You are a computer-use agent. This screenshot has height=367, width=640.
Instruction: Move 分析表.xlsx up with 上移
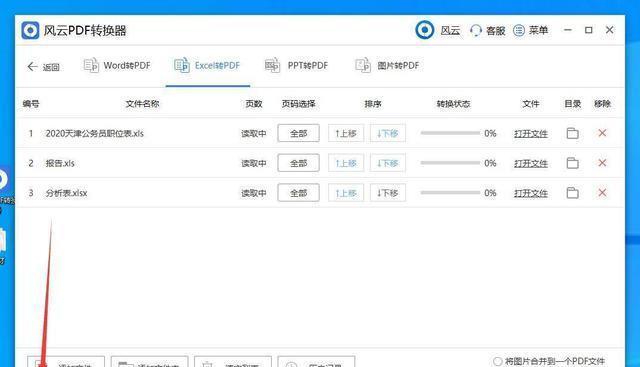pyautogui.click(x=346, y=193)
